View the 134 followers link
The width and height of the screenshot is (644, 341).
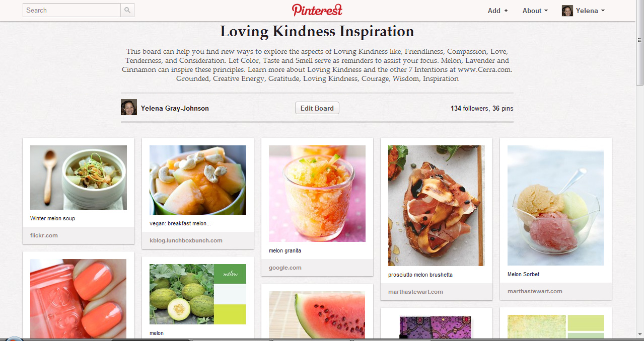coord(469,108)
